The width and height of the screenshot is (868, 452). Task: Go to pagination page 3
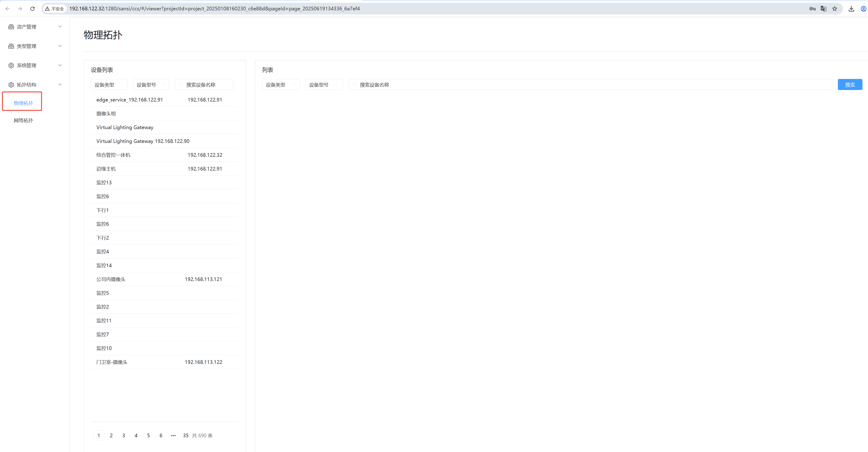(124, 435)
